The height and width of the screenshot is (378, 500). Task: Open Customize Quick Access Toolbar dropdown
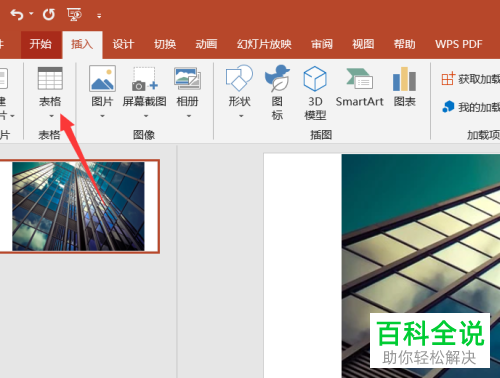[99, 15]
